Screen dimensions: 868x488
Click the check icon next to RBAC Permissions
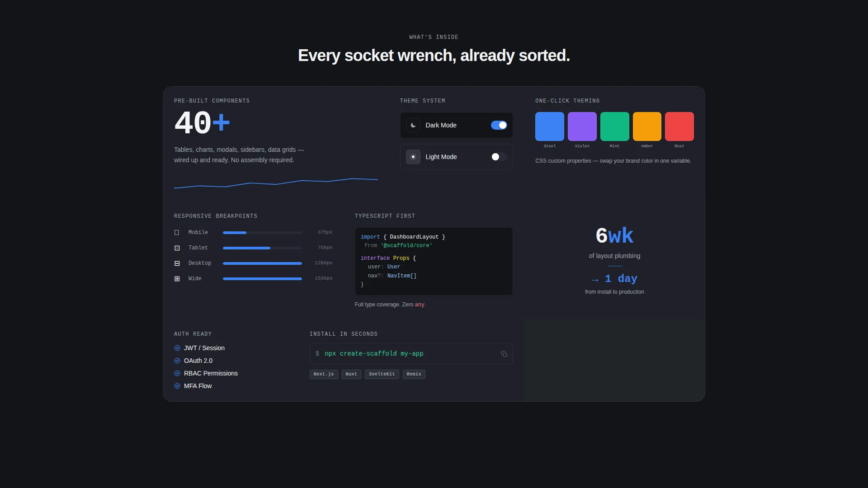pyautogui.click(x=177, y=373)
